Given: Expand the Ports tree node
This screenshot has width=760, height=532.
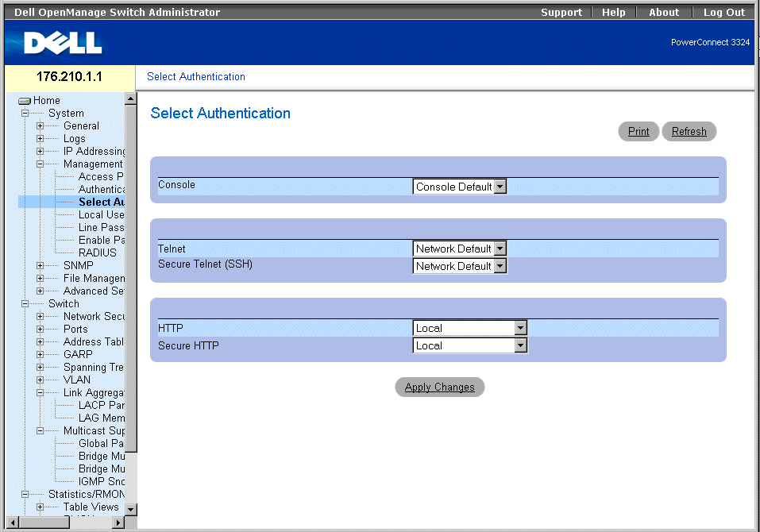Looking at the screenshot, I should tap(40, 329).
